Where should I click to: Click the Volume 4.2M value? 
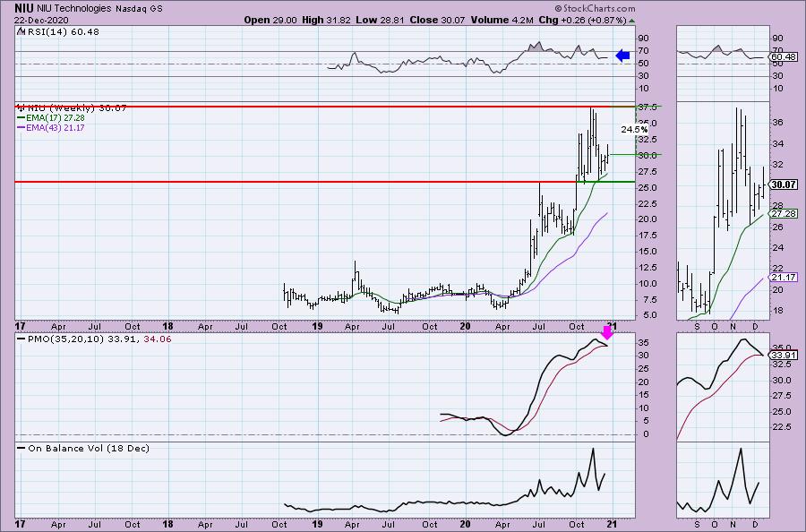click(502, 20)
